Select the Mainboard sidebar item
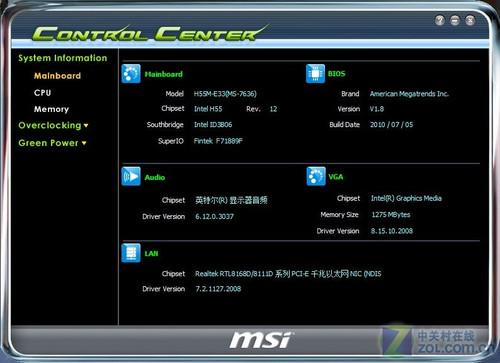This screenshot has height=363, width=500. pos(57,76)
